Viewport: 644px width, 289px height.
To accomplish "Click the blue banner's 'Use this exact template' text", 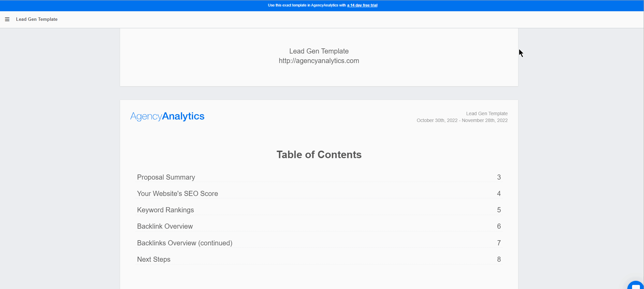I will (x=307, y=5).
